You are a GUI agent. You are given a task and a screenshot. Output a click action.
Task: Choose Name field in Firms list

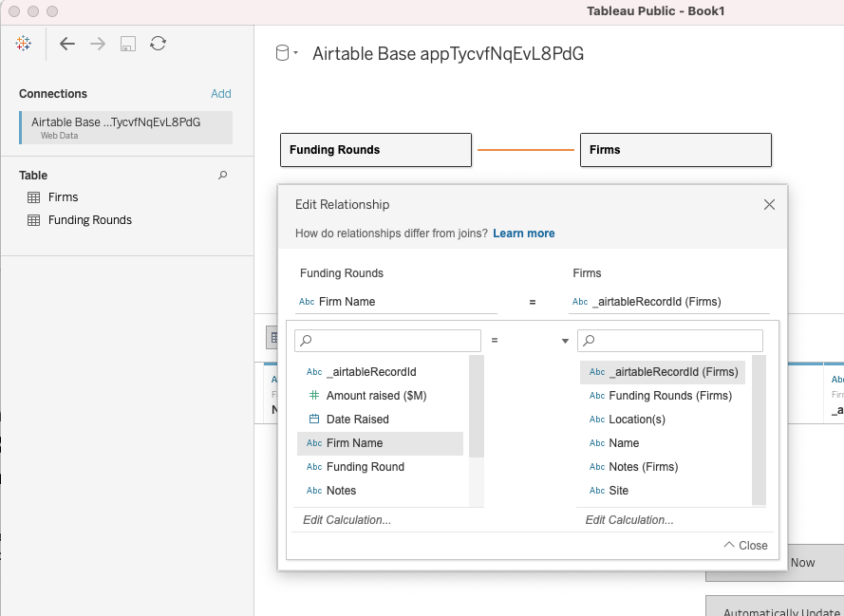tap(663, 443)
